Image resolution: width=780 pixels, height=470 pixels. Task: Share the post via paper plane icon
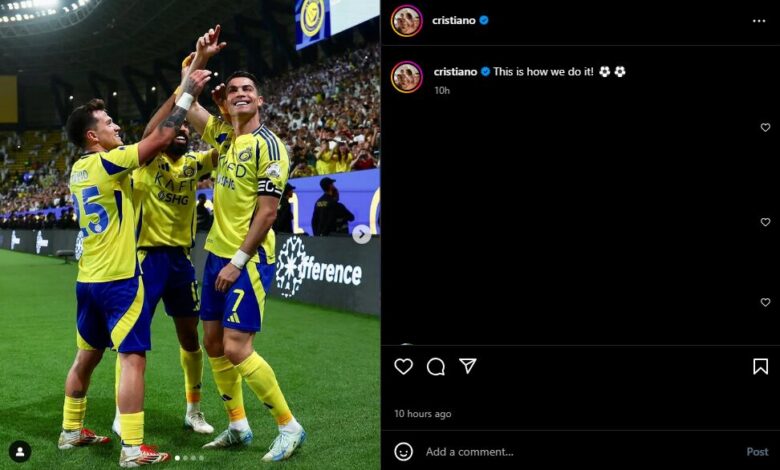pos(468,366)
